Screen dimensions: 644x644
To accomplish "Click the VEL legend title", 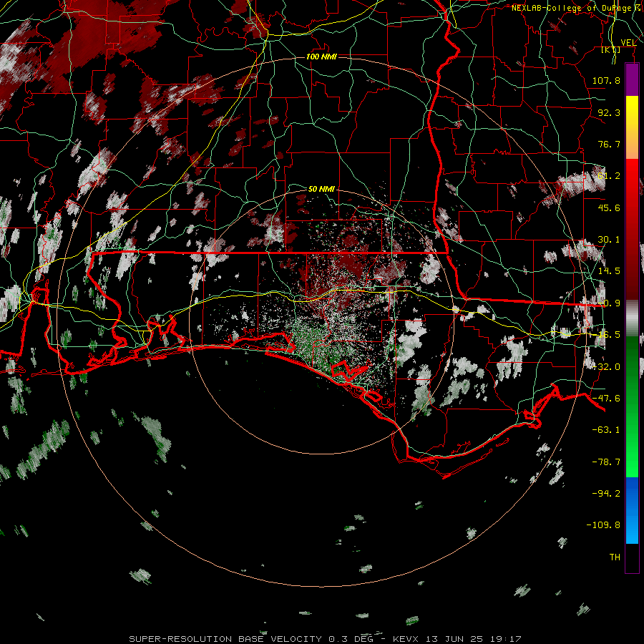I will (x=628, y=43).
